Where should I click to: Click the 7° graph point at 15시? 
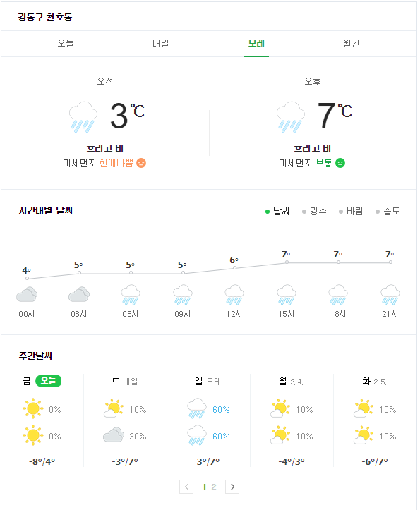point(287,262)
